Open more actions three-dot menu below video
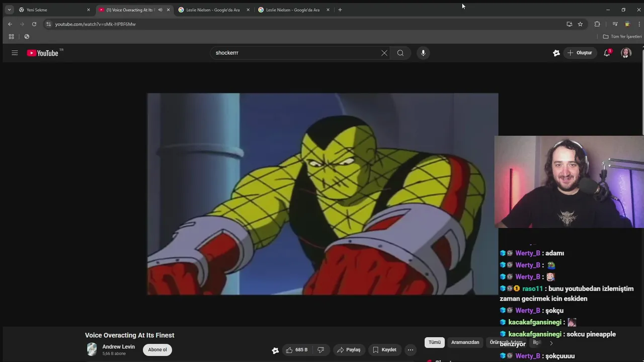 (x=411, y=350)
